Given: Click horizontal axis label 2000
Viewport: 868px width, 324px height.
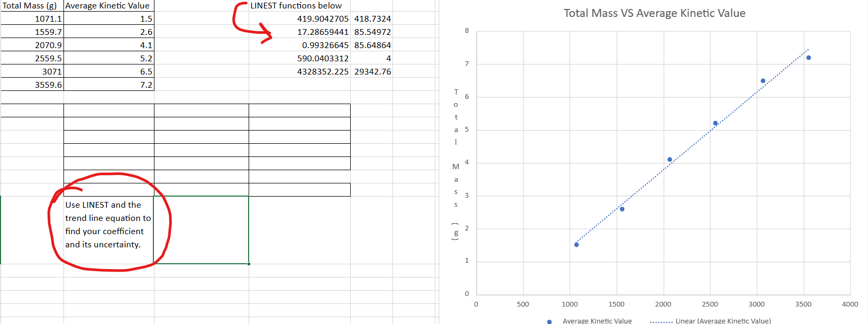Looking at the screenshot, I should [x=663, y=304].
